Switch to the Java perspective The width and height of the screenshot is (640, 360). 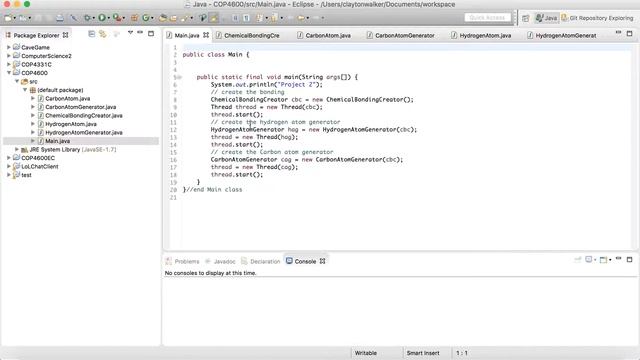tap(547, 18)
